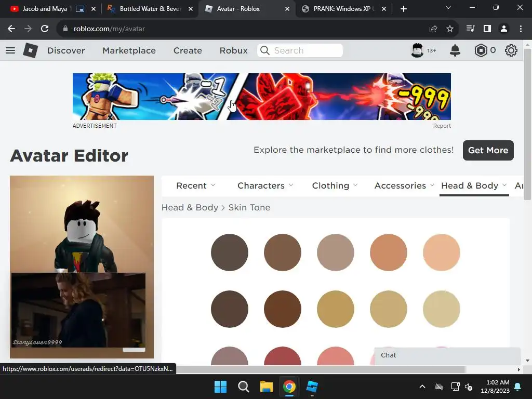Select the light peach skin tone swatch
The height and width of the screenshot is (399, 532).
click(442, 252)
